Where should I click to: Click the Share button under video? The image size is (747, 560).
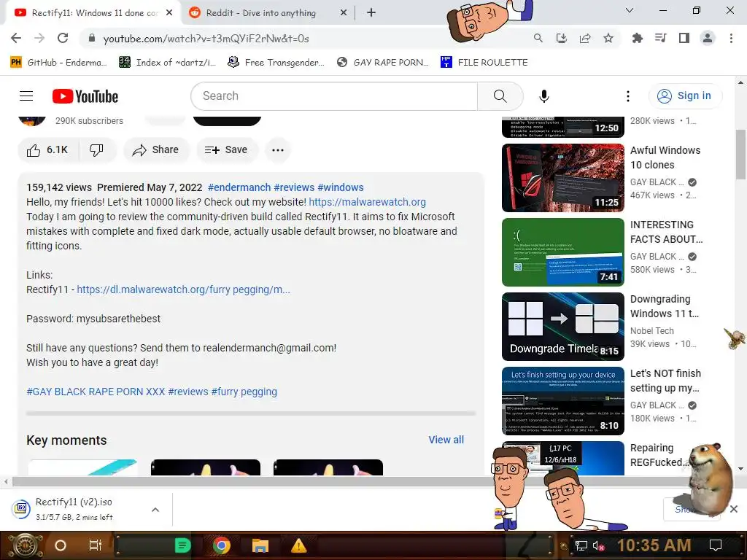tap(156, 150)
